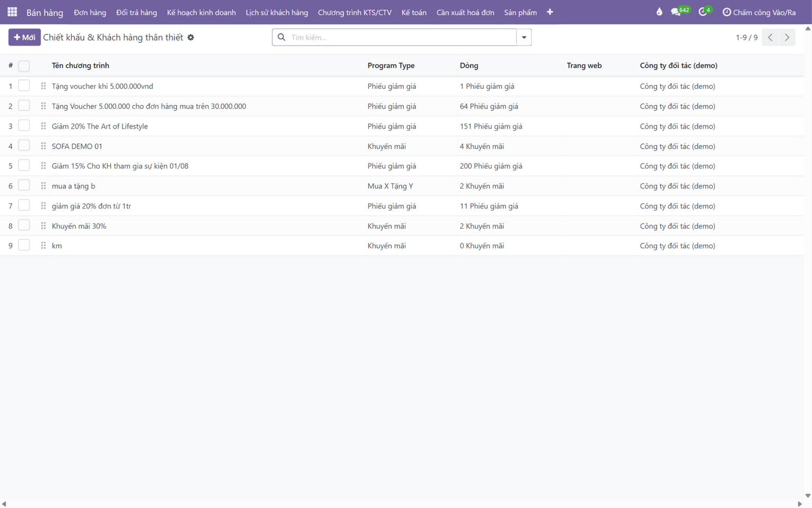
Task: Open the apps grid home menu
Action: coord(12,12)
